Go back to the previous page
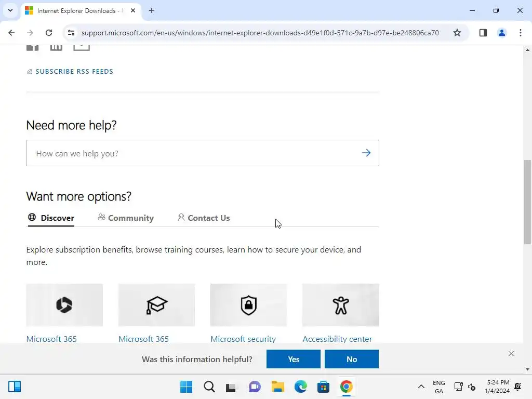The height and width of the screenshot is (399, 532). [11, 33]
